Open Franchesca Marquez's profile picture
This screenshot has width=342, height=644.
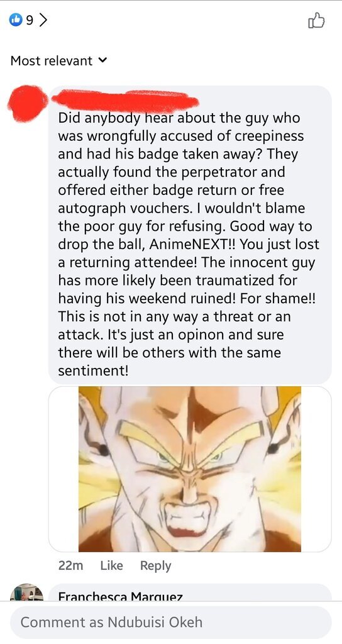pos(26,592)
